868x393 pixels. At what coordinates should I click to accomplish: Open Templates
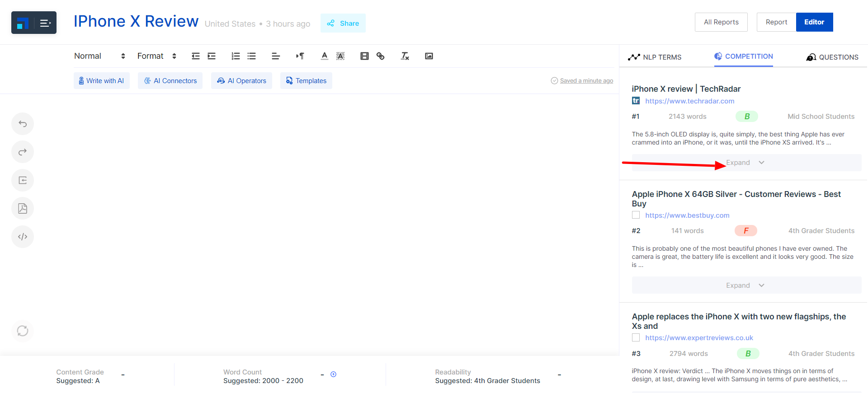(306, 81)
